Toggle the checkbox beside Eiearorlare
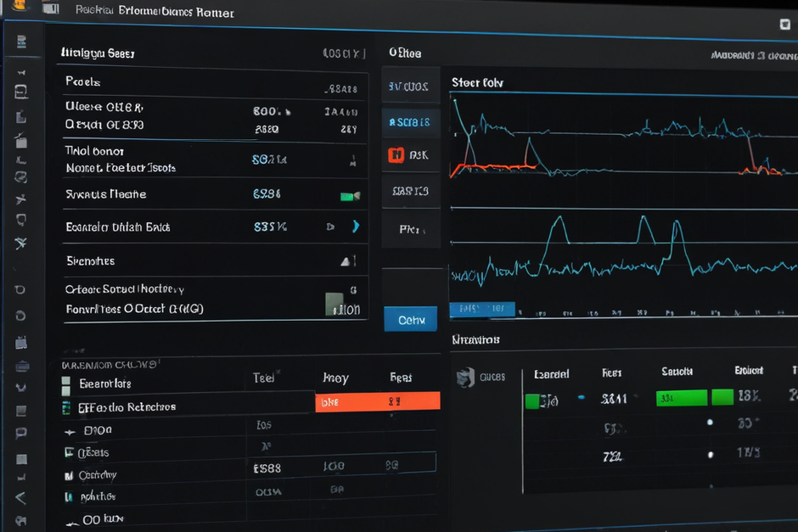798x532 pixels. coord(65,381)
